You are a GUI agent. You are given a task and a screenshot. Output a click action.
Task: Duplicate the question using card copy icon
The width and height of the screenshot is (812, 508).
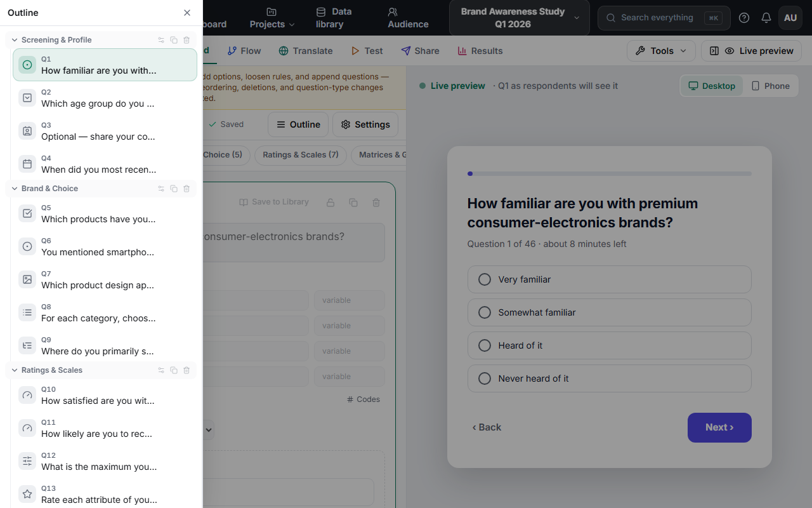(x=353, y=203)
